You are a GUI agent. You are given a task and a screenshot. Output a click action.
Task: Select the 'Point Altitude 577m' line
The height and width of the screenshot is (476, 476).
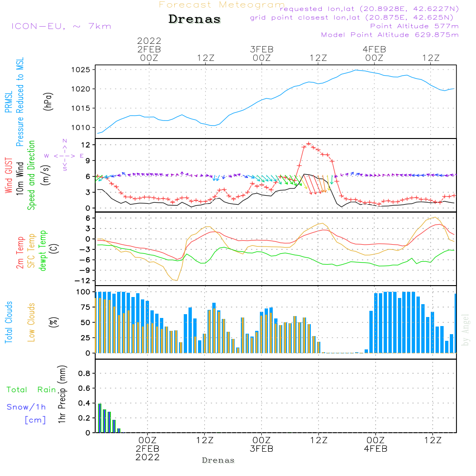[x=415, y=26]
